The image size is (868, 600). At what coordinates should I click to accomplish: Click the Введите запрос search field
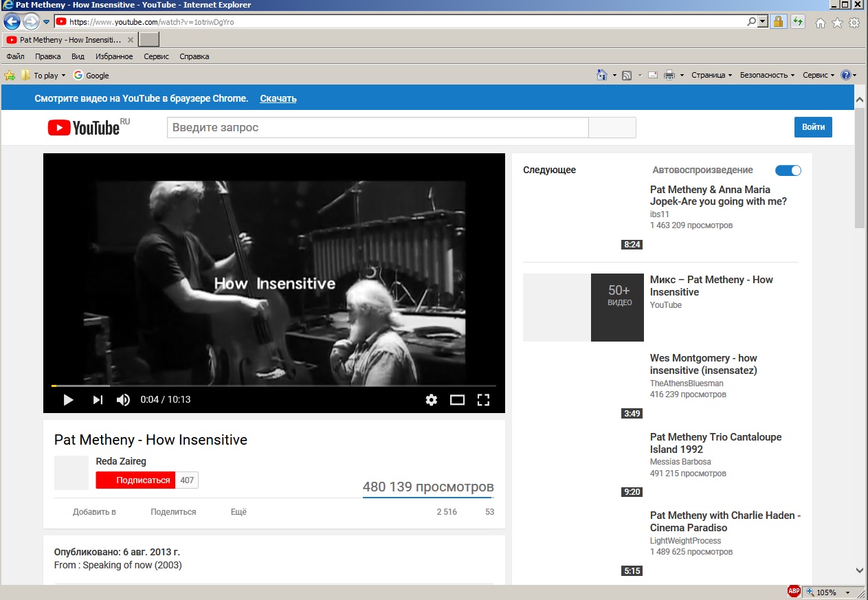click(377, 127)
